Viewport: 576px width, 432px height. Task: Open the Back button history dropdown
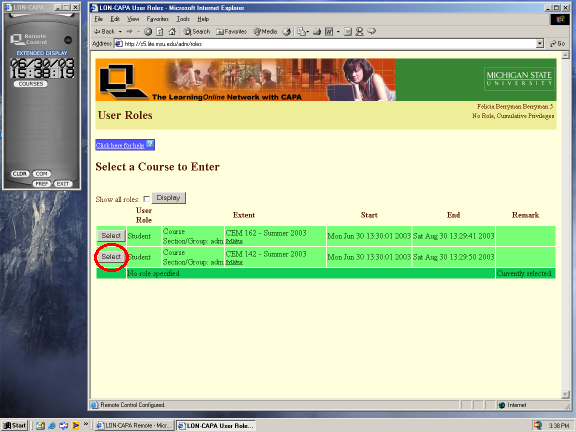pos(120,32)
